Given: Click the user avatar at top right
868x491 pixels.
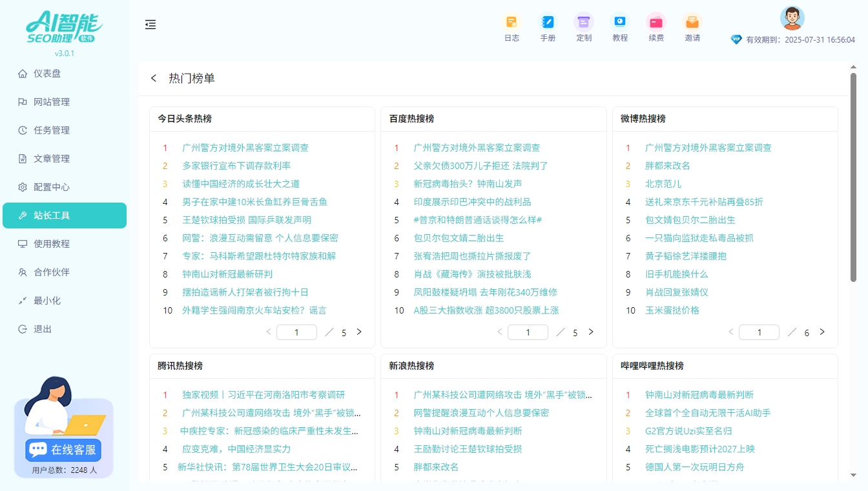Looking at the screenshot, I should tap(792, 18).
